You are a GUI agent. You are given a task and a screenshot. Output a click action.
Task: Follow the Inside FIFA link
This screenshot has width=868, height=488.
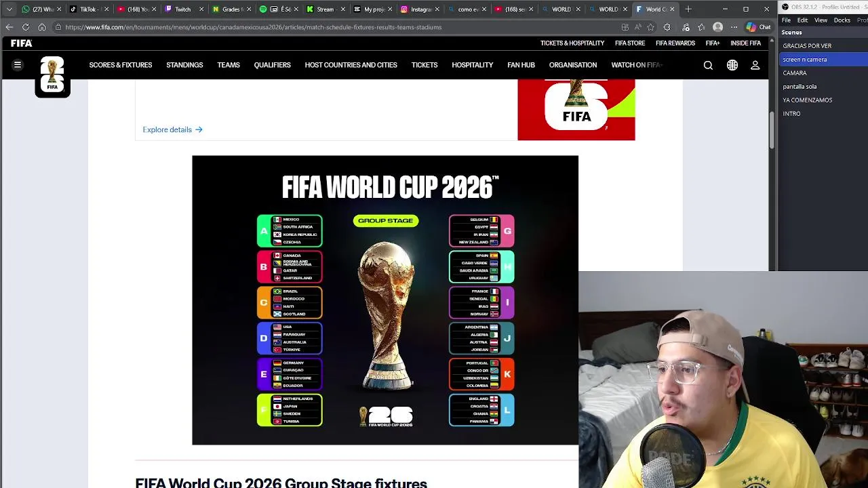745,43
